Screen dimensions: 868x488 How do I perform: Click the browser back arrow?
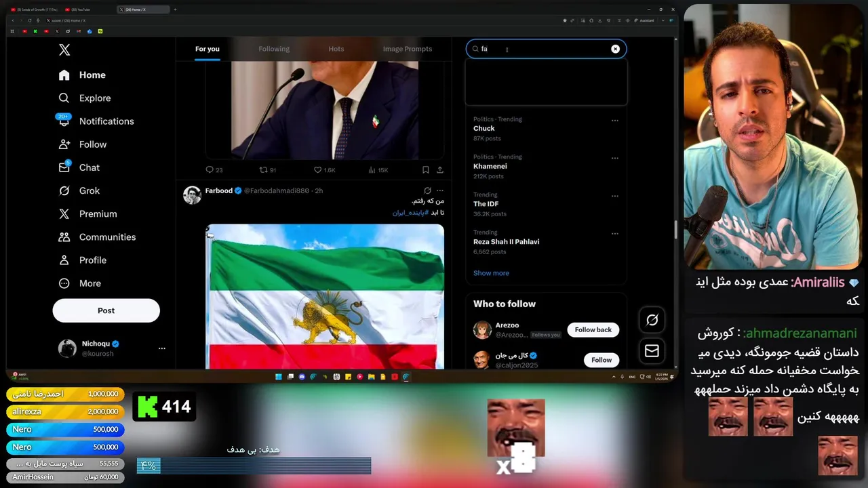[13, 20]
